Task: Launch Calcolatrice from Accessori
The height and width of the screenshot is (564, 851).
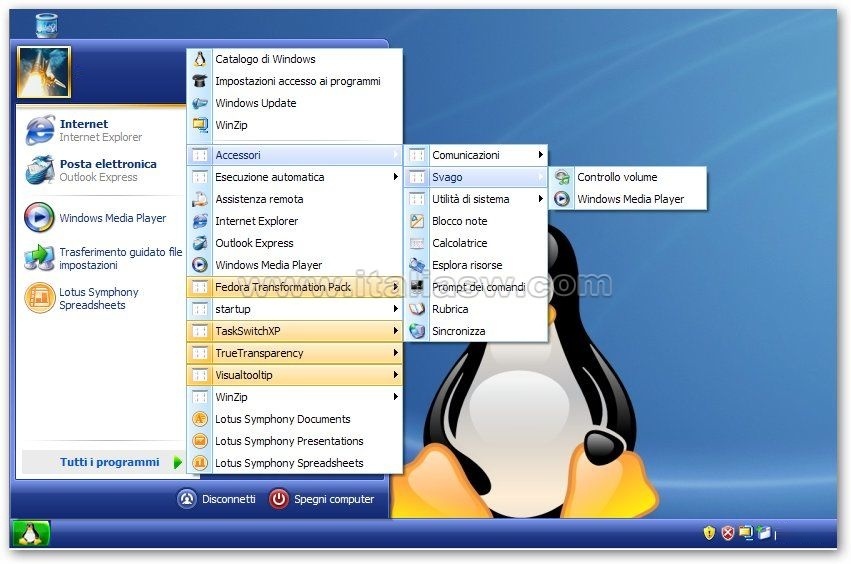Action: coord(475,243)
